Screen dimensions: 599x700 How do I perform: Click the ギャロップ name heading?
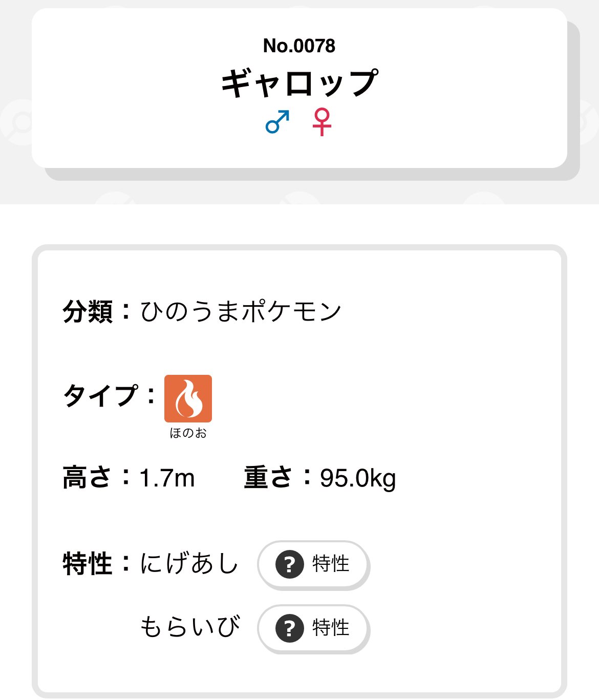click(299, 83)
